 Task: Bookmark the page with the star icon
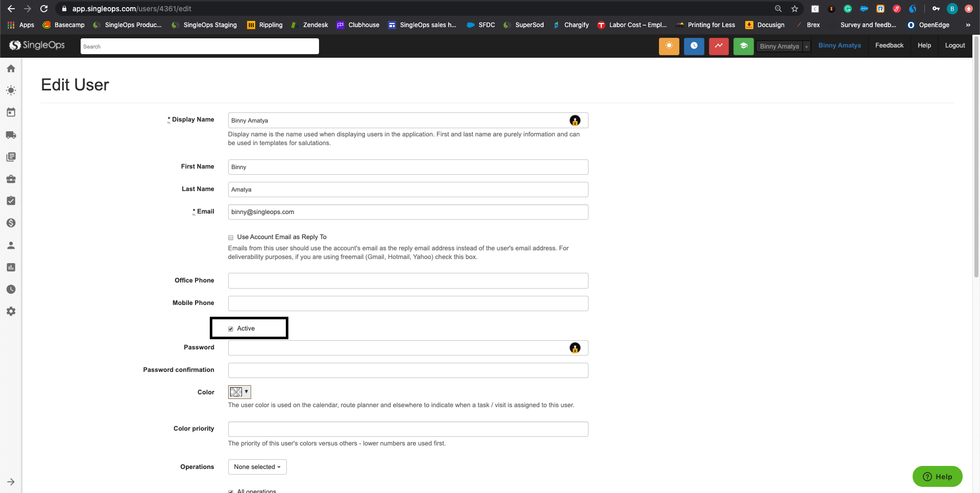click(x=795, y=9)
